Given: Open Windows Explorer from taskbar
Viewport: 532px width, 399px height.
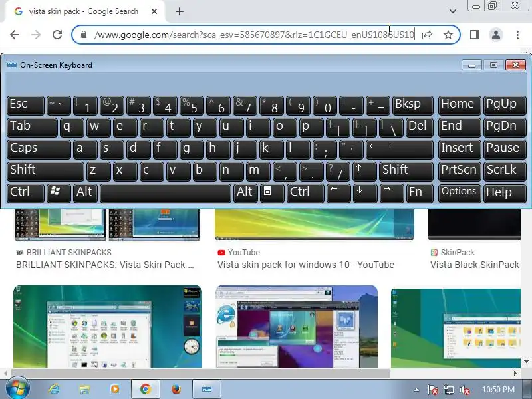Looking at the screenshot, I should coord(84,389).
